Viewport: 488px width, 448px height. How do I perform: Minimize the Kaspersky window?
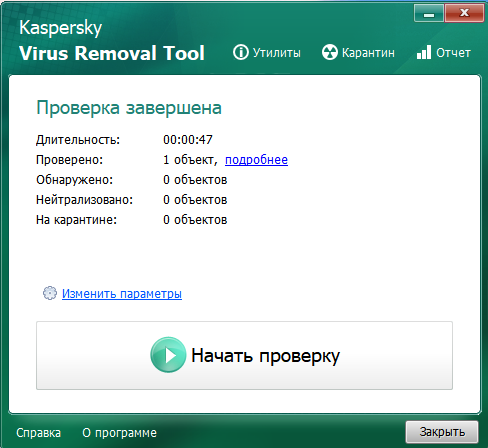tap(429, 13)
